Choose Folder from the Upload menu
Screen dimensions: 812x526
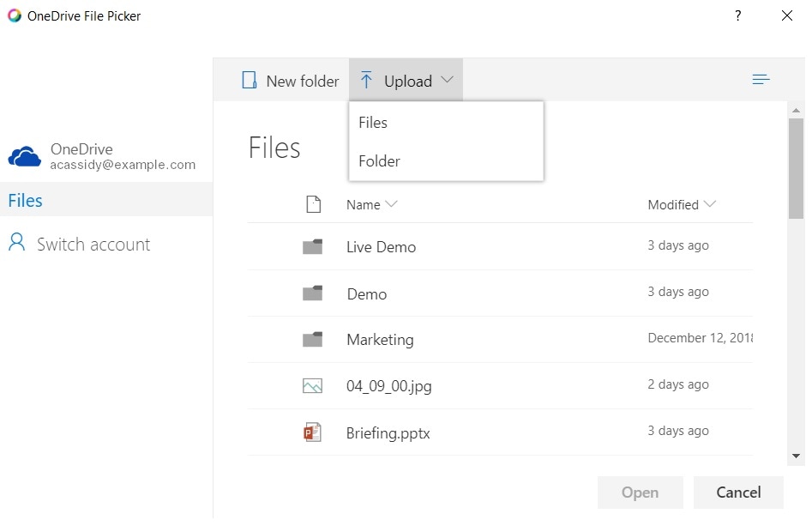coord(379,160)
